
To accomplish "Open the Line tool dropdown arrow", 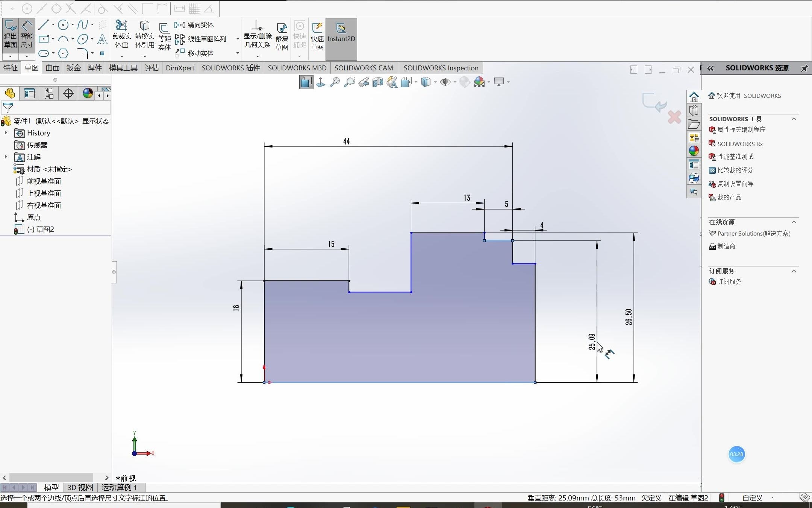I will click(53, 25).
